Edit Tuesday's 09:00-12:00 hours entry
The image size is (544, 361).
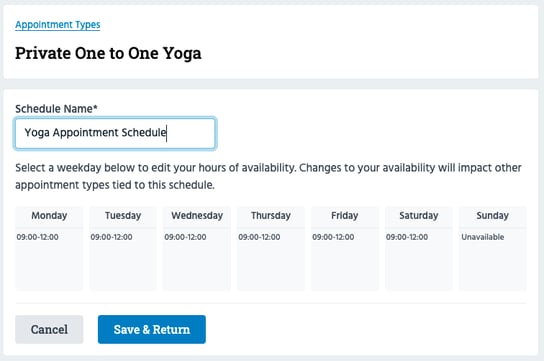click(x=111, y=237)
